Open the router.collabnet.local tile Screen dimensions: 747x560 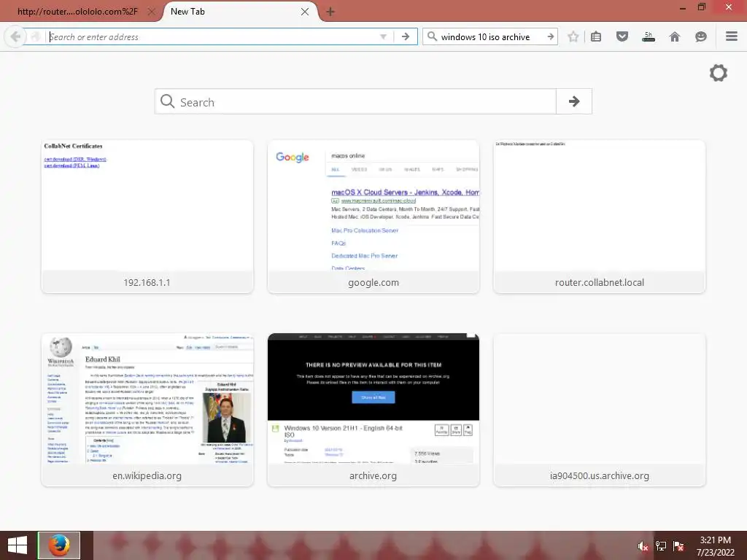600,217
